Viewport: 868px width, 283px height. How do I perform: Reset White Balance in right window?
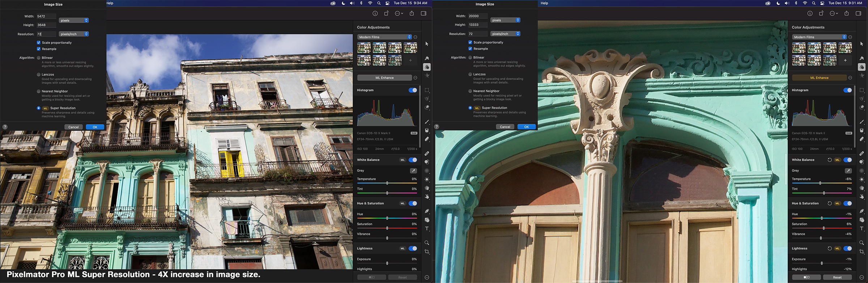pyautogui.click(x=830, y=160)
